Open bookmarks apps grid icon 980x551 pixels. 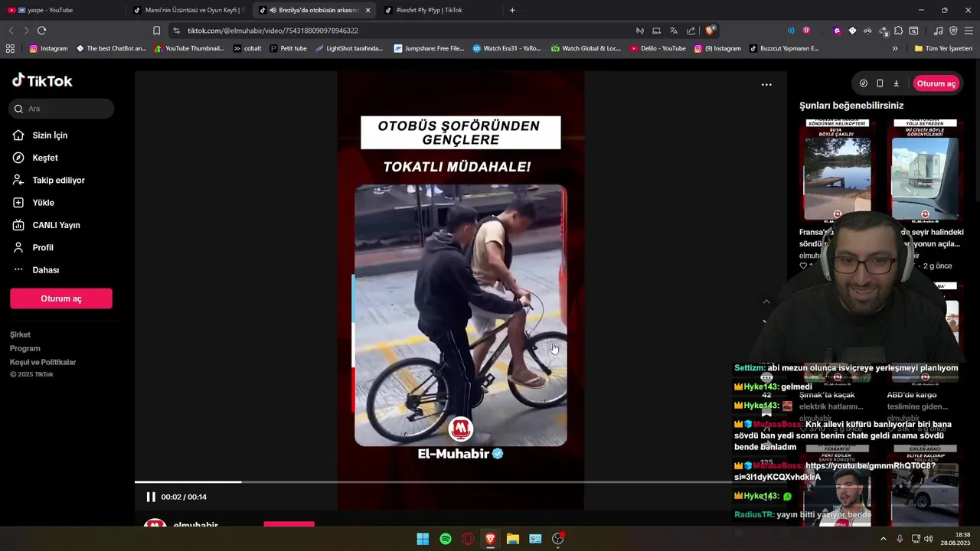pyautogui.click(x=10, y=48)
